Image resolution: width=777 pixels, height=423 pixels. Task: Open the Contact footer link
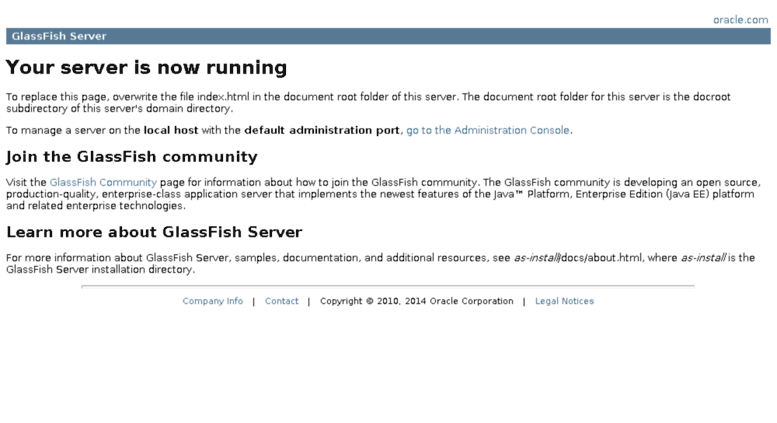(x=281, y=301)
